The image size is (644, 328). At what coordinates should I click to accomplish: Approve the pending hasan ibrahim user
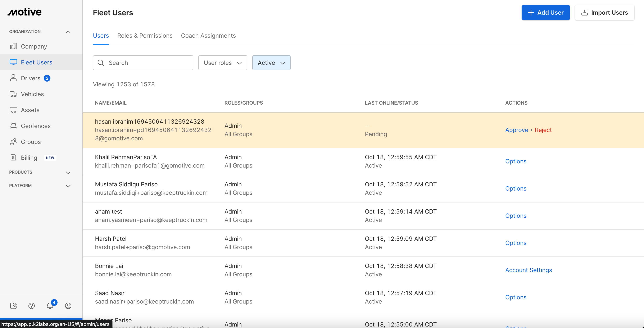pyautogui.click(x=516, y=130)
